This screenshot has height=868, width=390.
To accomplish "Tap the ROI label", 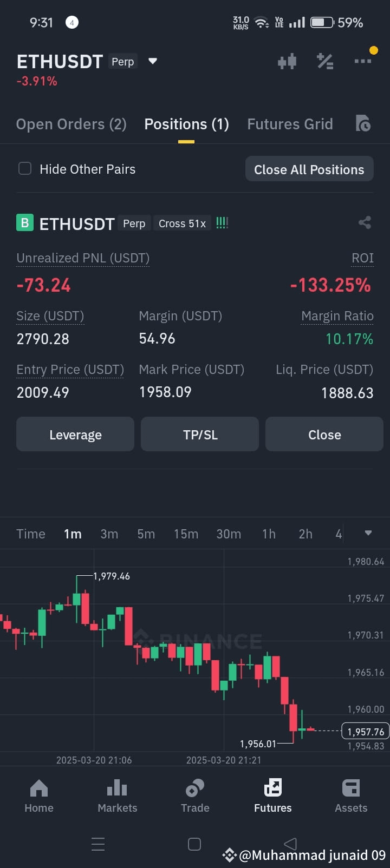I will [362, 258].
